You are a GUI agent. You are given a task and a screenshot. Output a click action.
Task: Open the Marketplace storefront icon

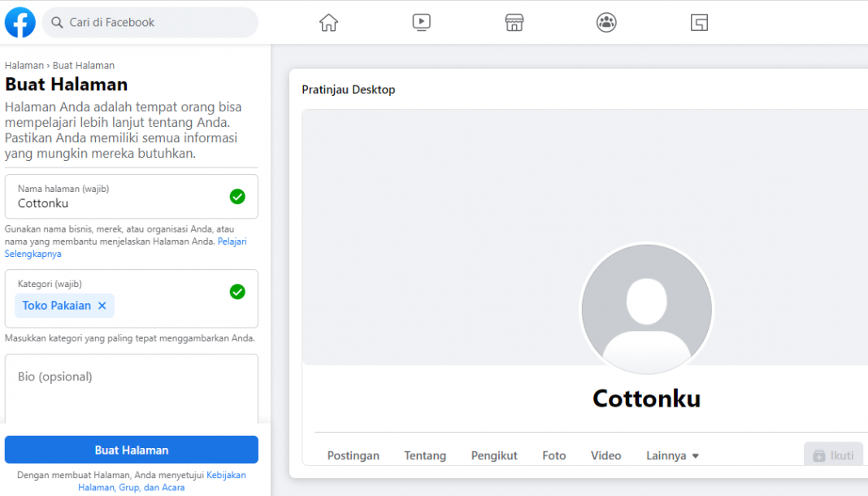pyautogui.click(x=514, y=22)
